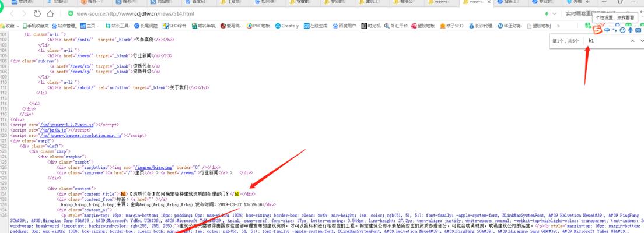Click the green security shield in address bar
The image size is (644, 233).
pyautogui.click(x=71, y=14)
